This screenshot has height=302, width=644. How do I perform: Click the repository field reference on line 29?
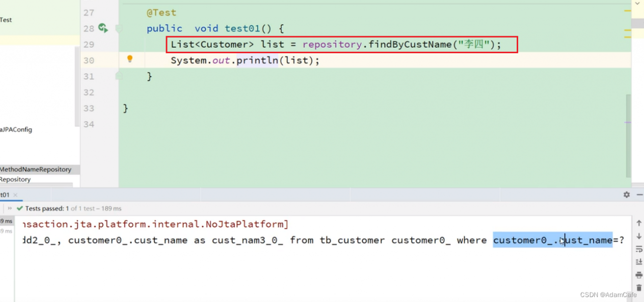(332, 44)
